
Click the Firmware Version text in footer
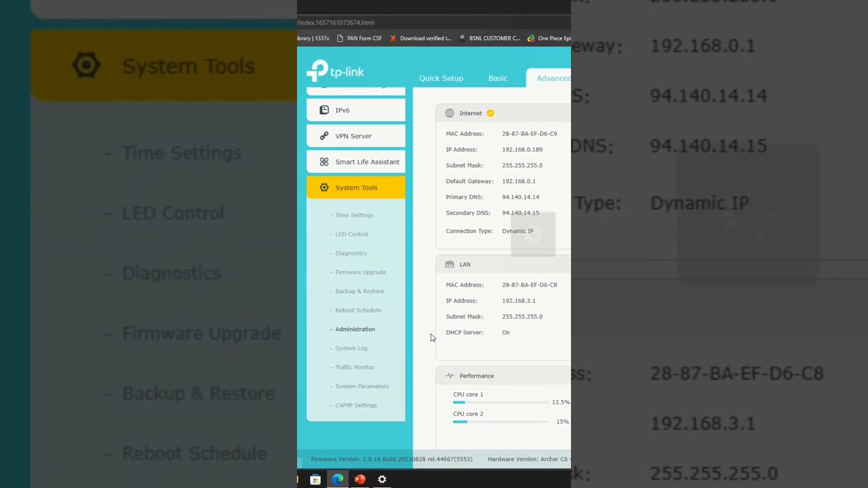pyautogui.click(x=392, y=459)
